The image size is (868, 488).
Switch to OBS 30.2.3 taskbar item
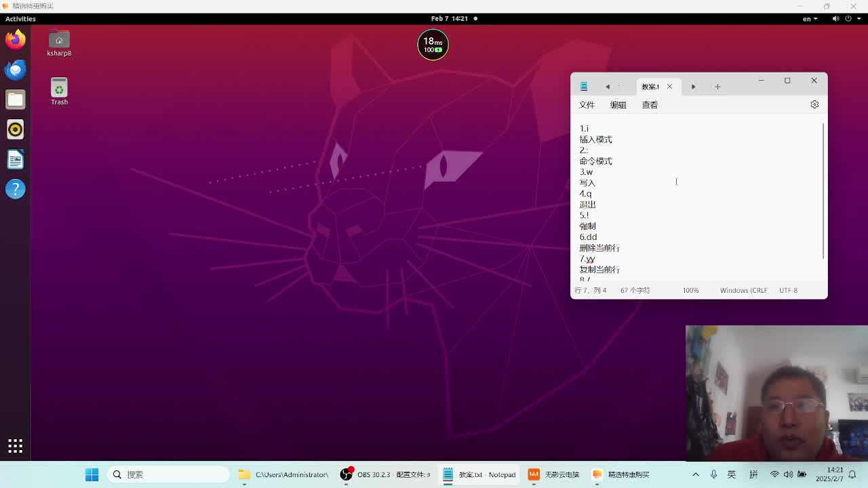click(385, 474)
